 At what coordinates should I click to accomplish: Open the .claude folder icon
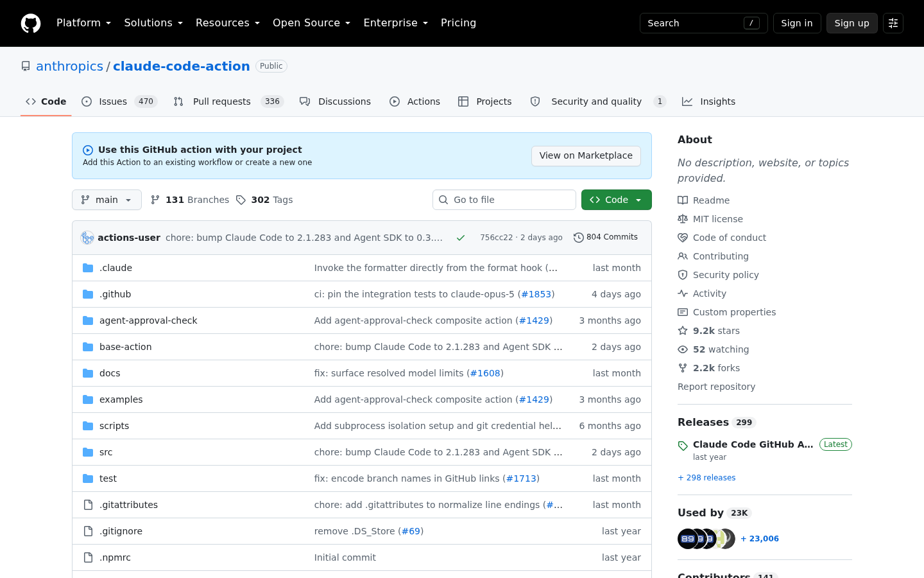tap(88, 268)
